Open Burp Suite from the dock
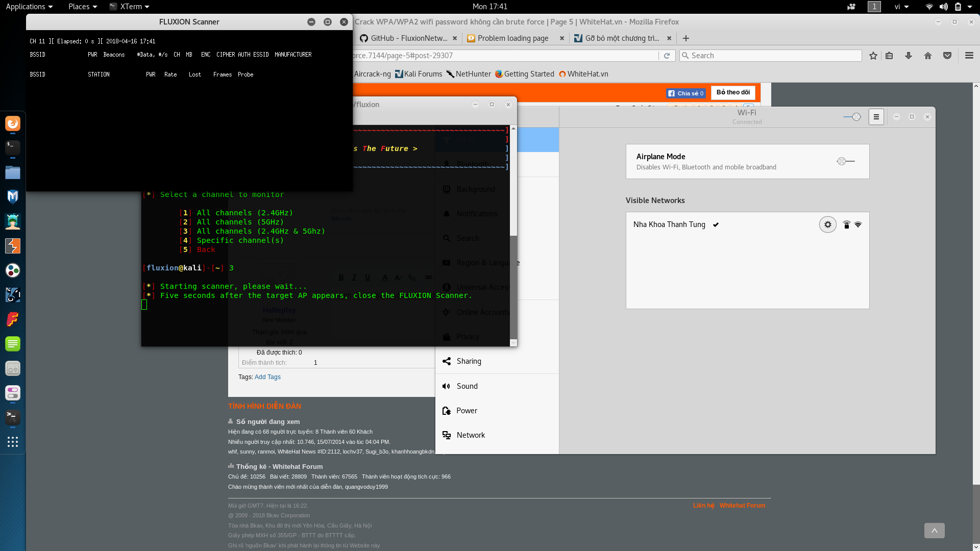 [13, 245]
